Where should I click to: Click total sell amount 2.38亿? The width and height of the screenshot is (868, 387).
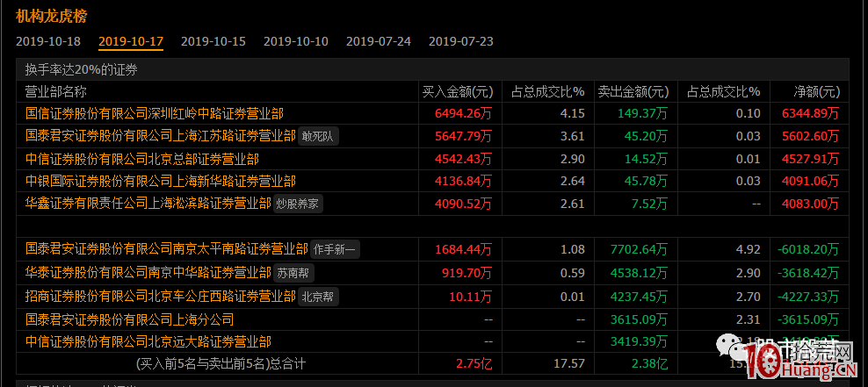[x=649, y=364]
